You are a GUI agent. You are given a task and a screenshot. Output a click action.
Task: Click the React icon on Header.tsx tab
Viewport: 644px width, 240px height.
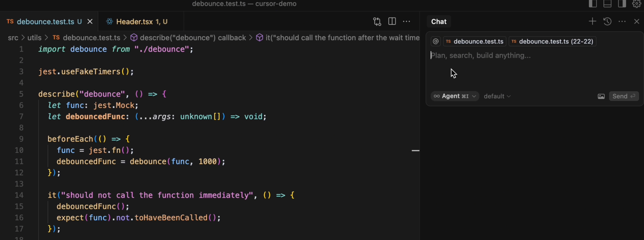point(109,22)
